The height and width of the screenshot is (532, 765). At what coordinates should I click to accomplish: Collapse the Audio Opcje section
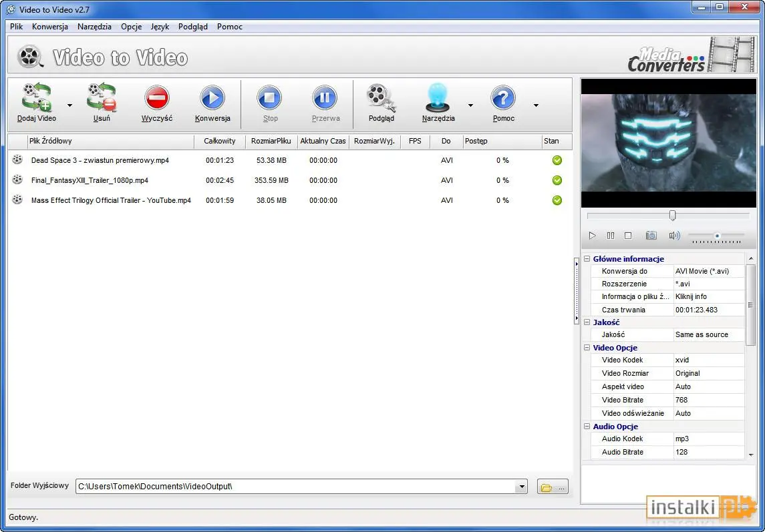(587, 427)
